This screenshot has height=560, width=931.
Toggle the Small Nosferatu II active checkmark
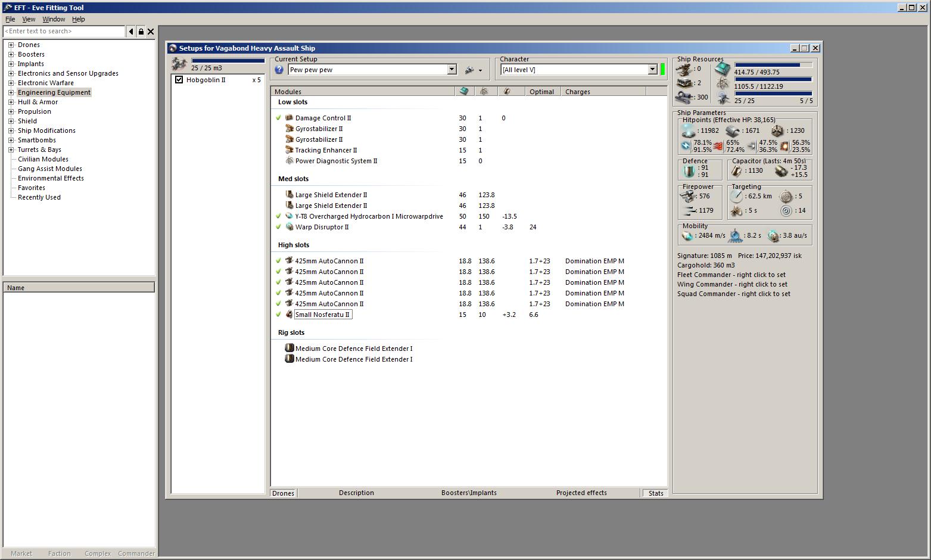[x=278, y=315]
